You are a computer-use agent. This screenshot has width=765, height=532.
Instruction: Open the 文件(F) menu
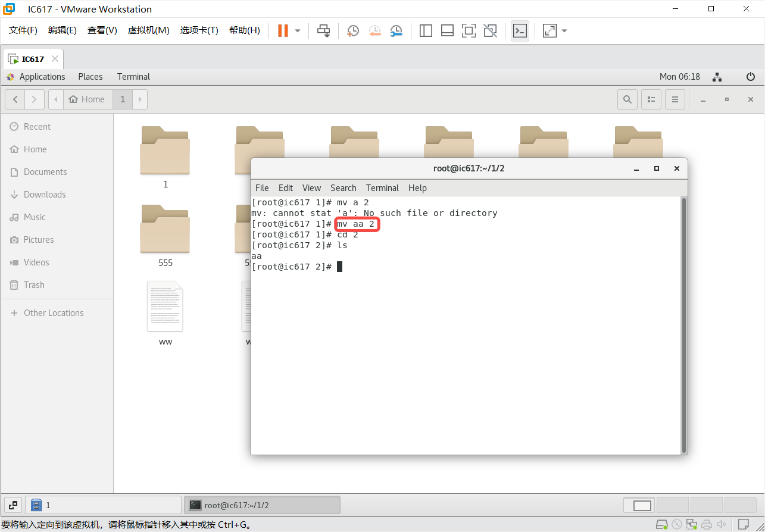tap(23, 30)
